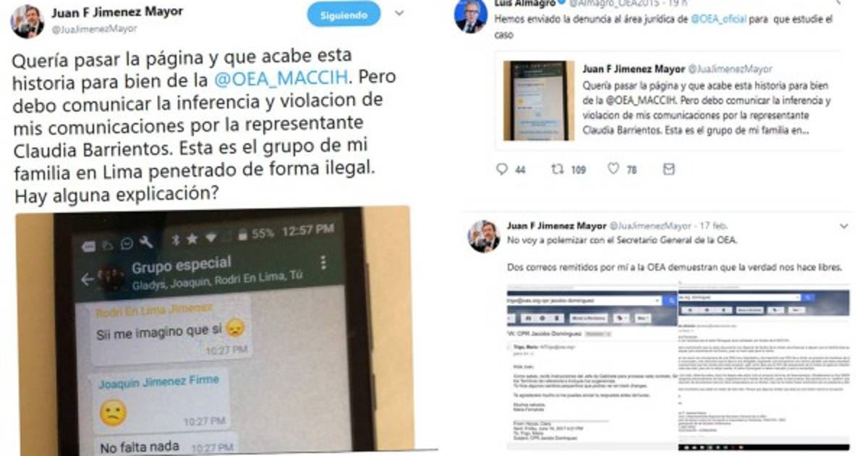
Task: Click the retweet icon showing 109
Action: coord(558,169)
